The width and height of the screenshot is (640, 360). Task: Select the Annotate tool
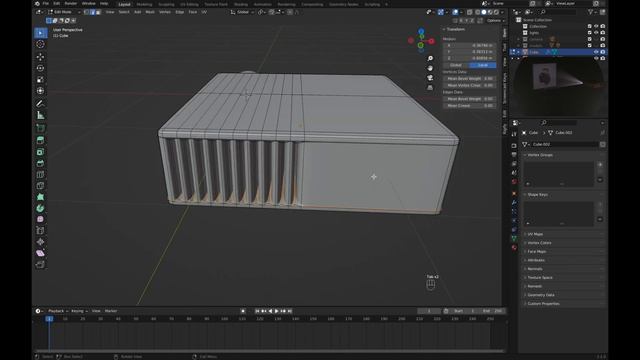pyautogui.click(x=40, y=104)
